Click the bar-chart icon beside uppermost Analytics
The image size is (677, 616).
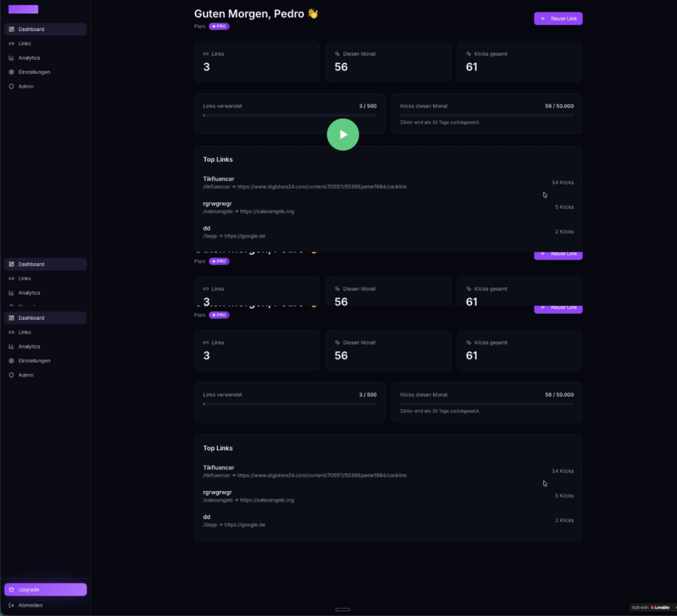(x=12, y=58)
